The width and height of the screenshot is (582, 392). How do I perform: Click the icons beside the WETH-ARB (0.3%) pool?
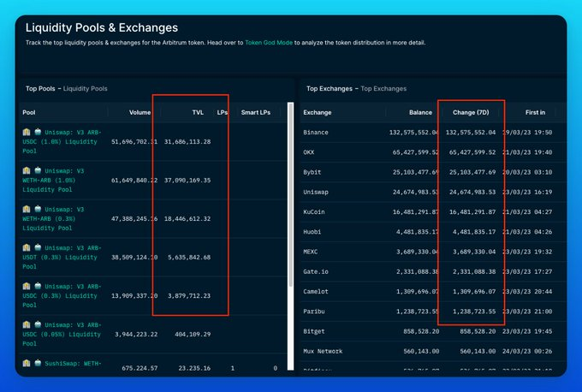tap(32, 209)
